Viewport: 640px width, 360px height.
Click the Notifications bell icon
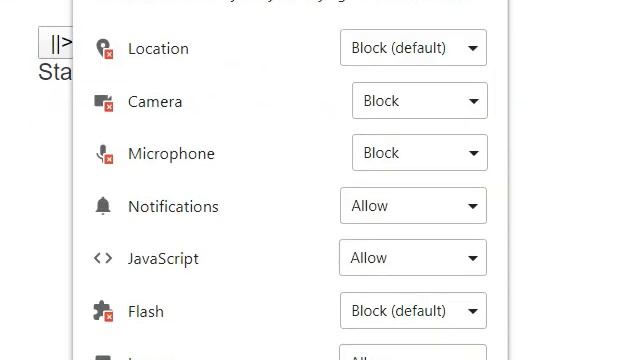click(x=103, y=206)
